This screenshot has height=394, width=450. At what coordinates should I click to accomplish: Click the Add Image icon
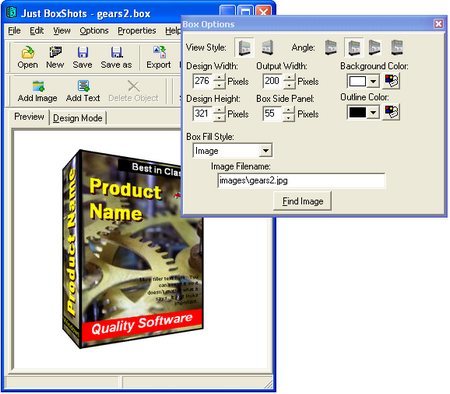38,86
